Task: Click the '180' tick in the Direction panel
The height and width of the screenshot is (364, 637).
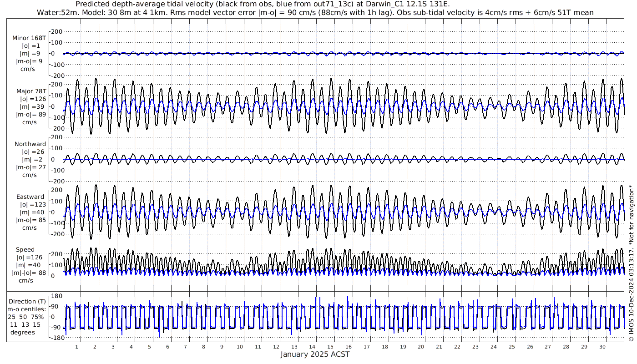Action: click(x=56, y=296)
